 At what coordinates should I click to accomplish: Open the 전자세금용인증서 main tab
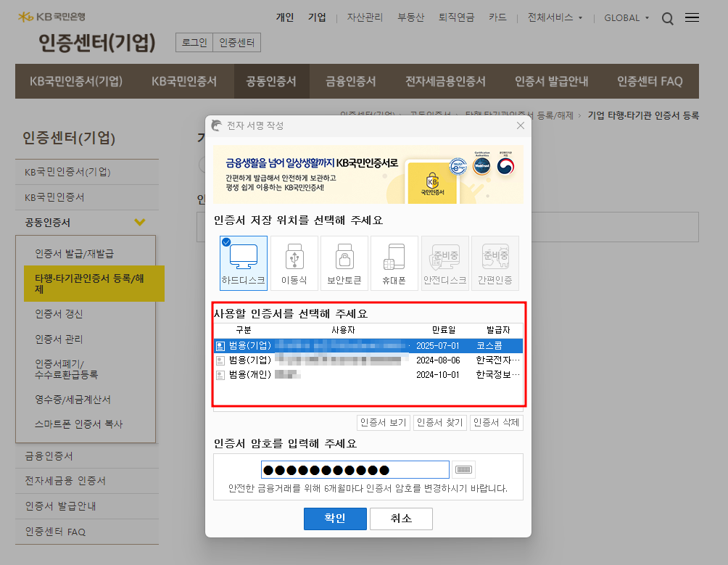pos(445,81)
